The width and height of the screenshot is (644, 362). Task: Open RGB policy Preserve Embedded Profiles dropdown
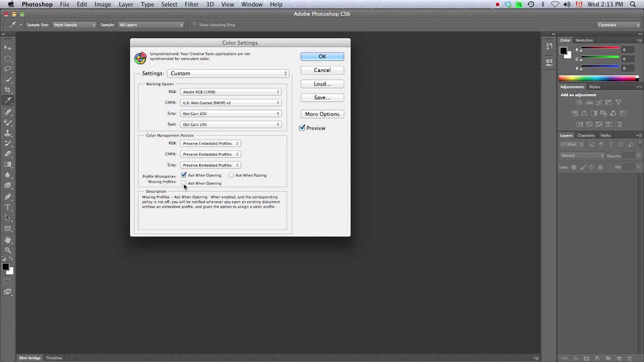210,143
